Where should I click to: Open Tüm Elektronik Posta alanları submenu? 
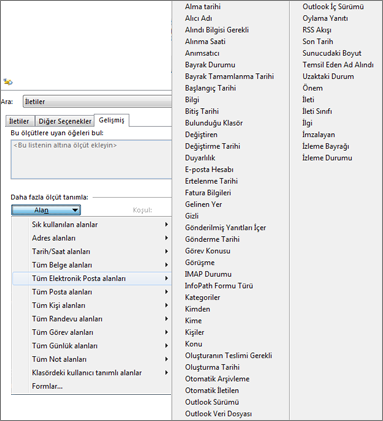(x=91, y=278)
